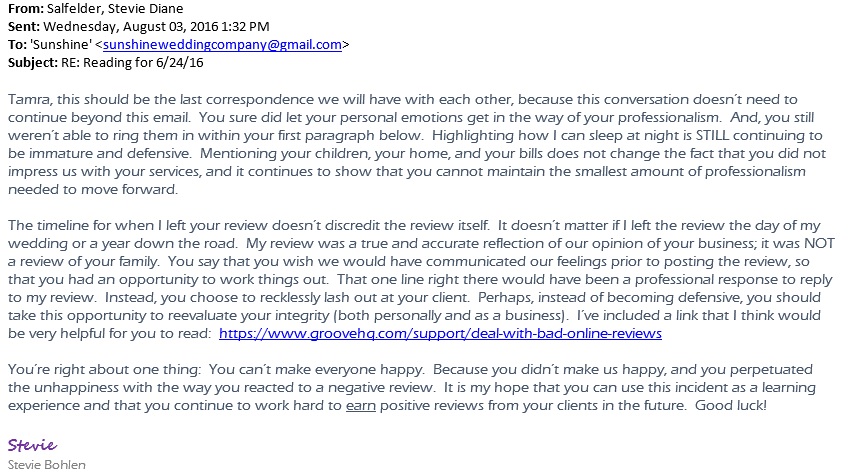Open the groovehq.com bad online reviews link

coord(440,333)
